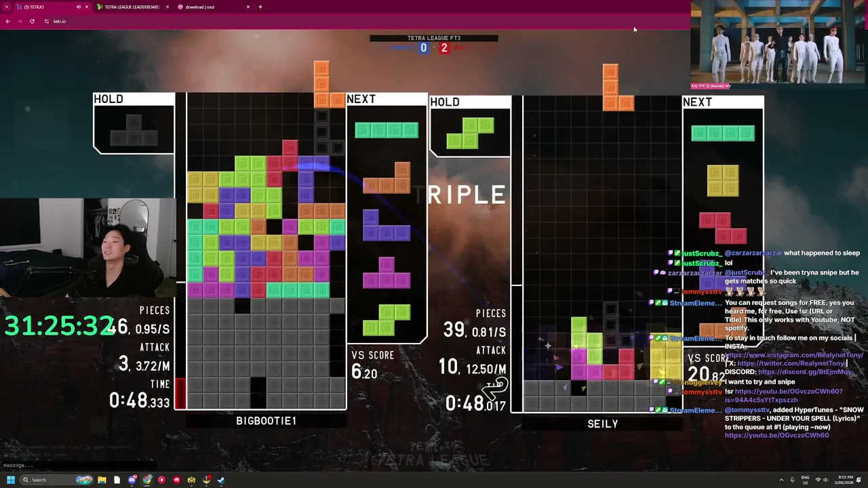
Task: Open the volume tray icon
Action: coord(825,480)
